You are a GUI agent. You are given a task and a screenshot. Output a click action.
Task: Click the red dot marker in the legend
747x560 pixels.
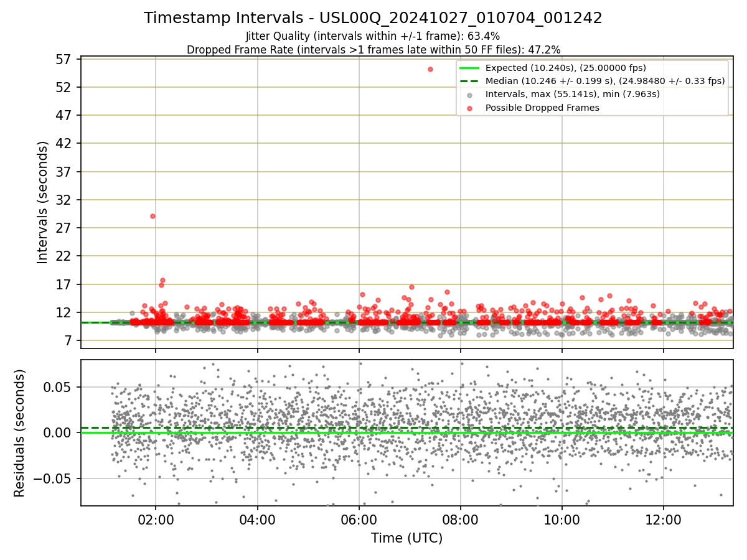pyautogui.click(x=469, y=108)
